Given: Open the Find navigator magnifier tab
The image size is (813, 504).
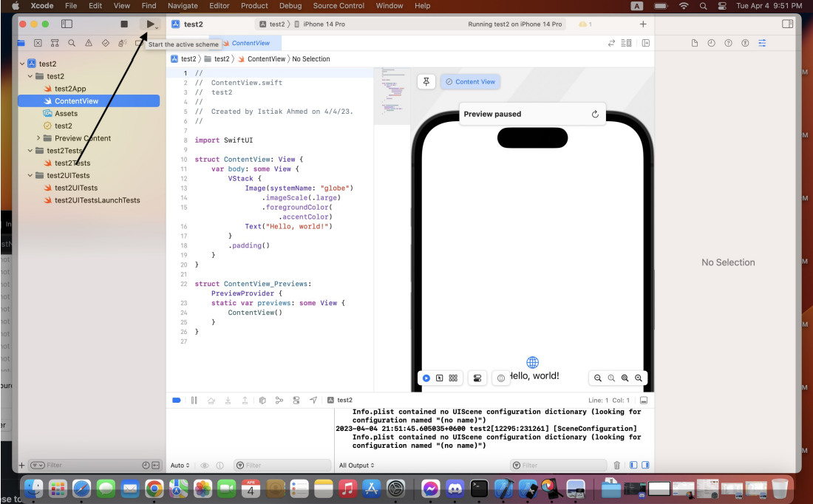Looking at the screenshot, I should 72,43.
